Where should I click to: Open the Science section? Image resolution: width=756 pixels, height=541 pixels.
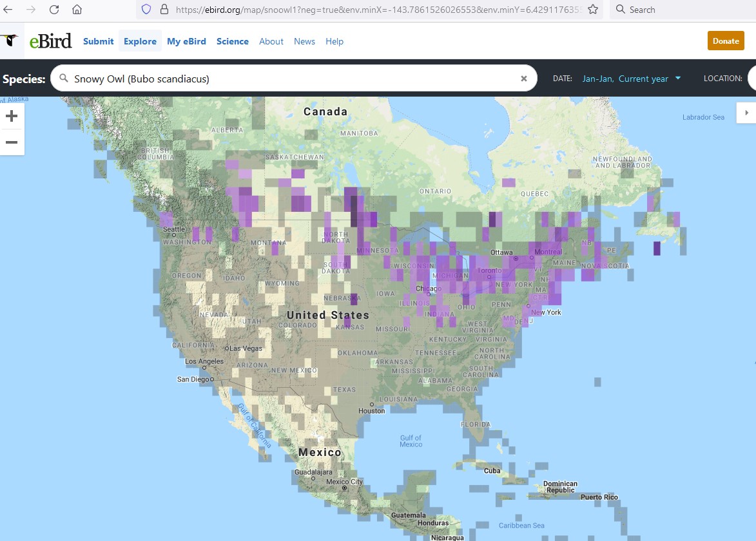tap(232, 41)
